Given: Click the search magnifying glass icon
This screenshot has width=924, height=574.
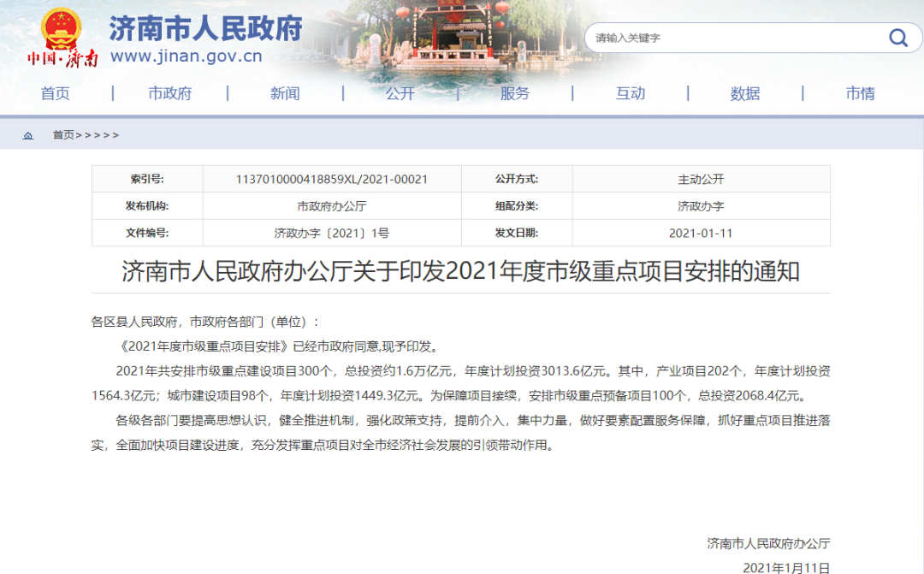Looking at the screenshot, I should coord(897,38).
